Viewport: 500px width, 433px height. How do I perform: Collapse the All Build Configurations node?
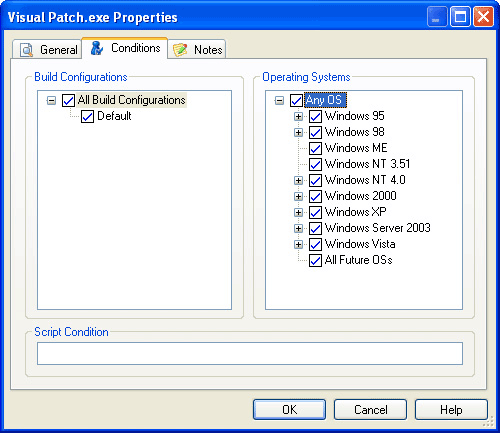click(51, 100)
